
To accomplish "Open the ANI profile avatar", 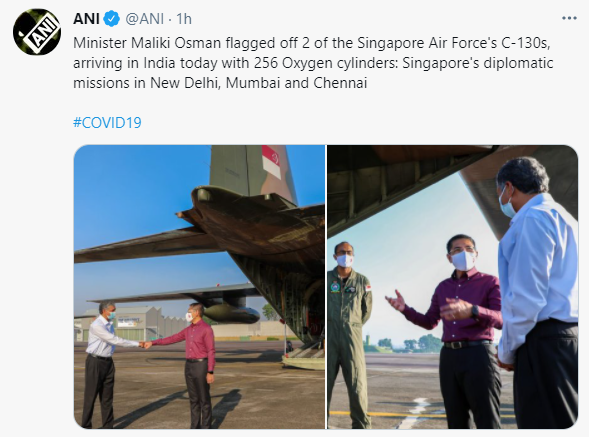I will (x=37, y=32).
